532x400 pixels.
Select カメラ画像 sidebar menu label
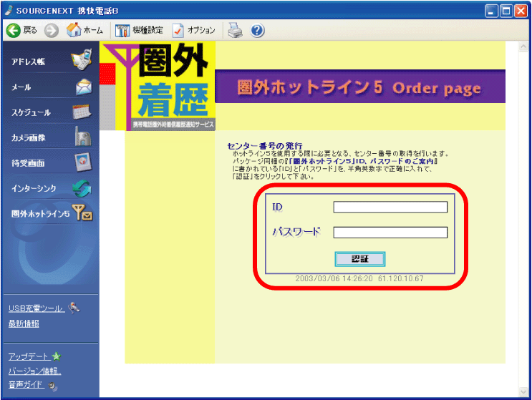coord(28,137)
